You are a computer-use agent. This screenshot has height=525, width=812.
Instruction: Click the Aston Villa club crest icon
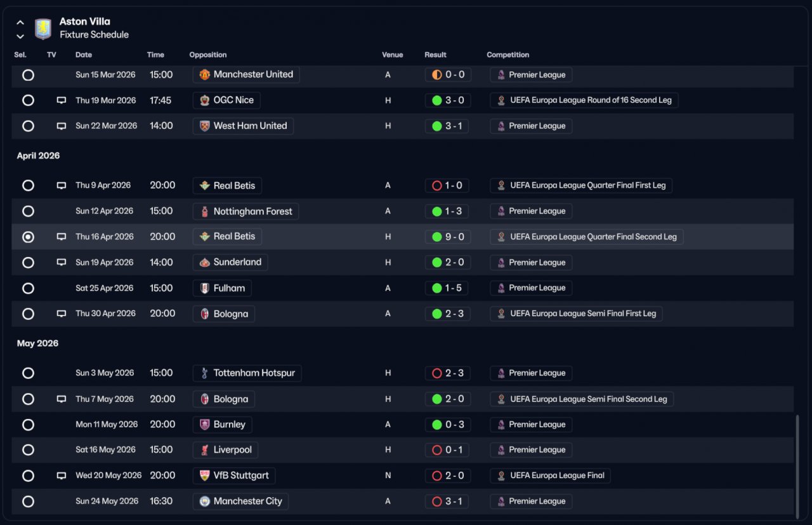[43, 29]
